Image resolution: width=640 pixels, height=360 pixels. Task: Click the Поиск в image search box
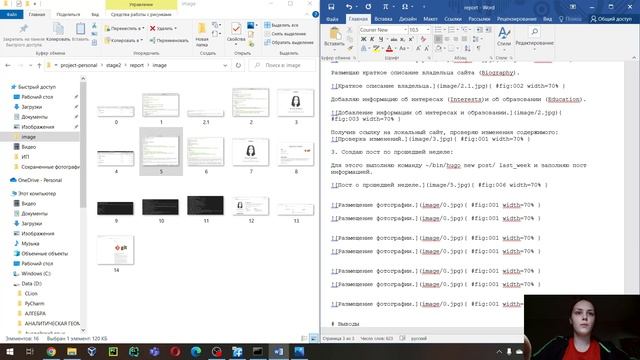coord(282,65)
